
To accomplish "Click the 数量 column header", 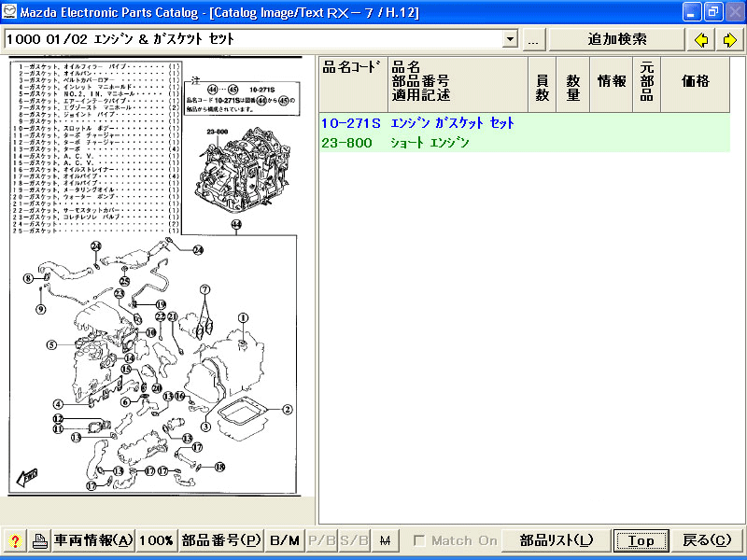I will [x=573, y=84].
